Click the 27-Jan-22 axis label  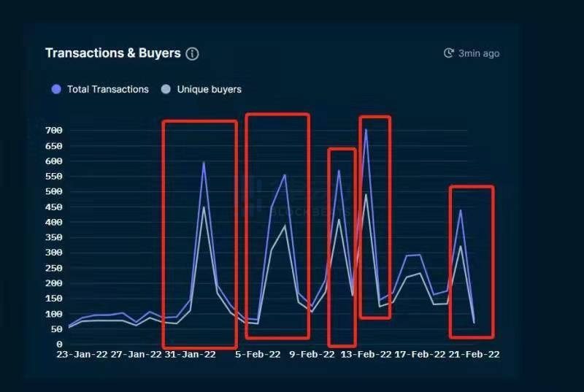136,354
